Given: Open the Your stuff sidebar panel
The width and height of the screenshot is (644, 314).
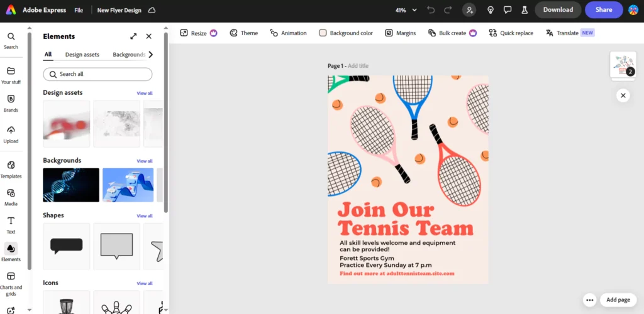Looking at the screenshot, I should [11, 75].
